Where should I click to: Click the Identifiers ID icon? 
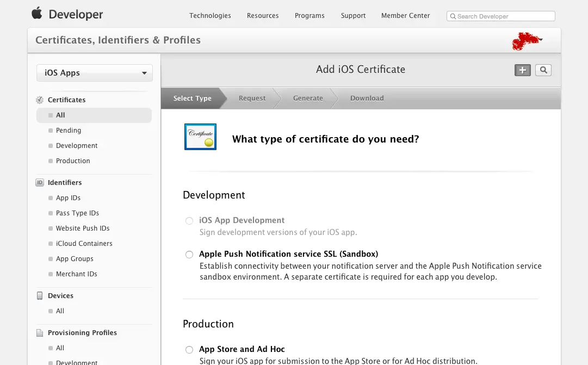point(39,183)
